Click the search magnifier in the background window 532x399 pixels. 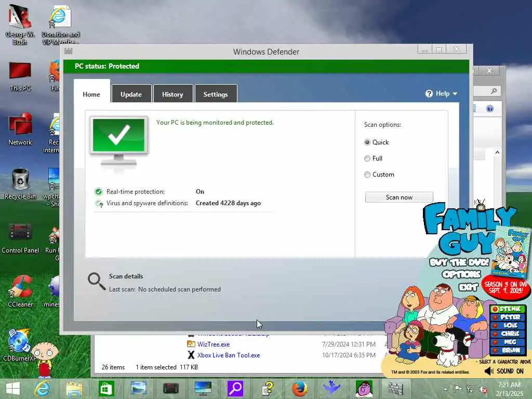coord(494,91)
